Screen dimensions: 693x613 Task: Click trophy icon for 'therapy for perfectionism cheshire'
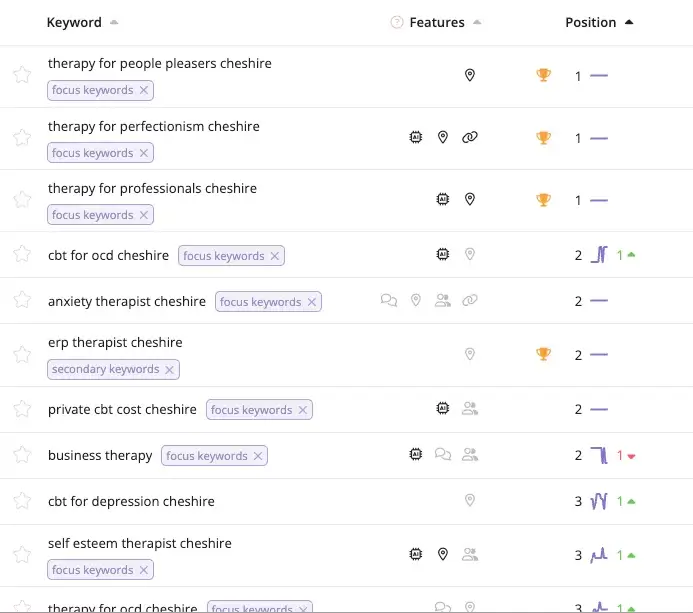click(x=543, y=137)
